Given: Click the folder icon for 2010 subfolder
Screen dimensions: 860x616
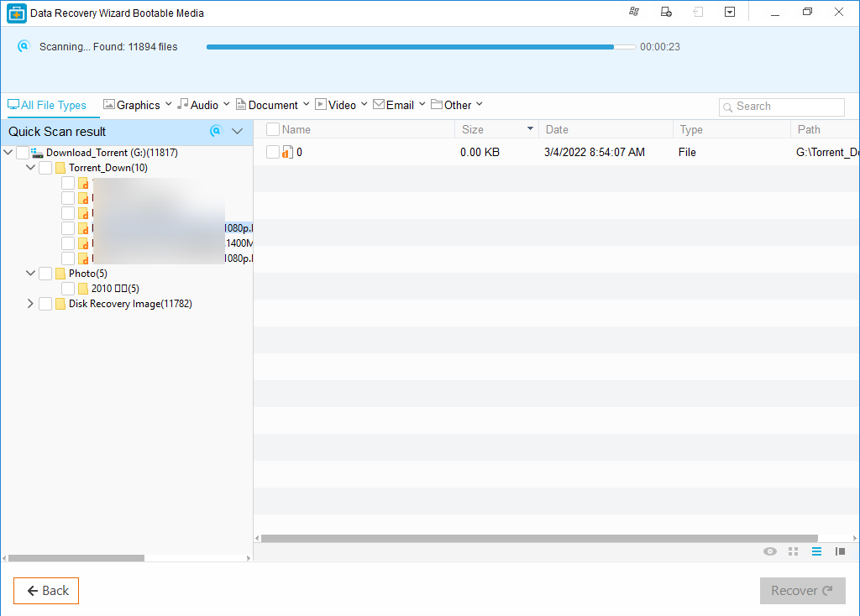Looking at the screenshot, I should [x=83, y=288].
